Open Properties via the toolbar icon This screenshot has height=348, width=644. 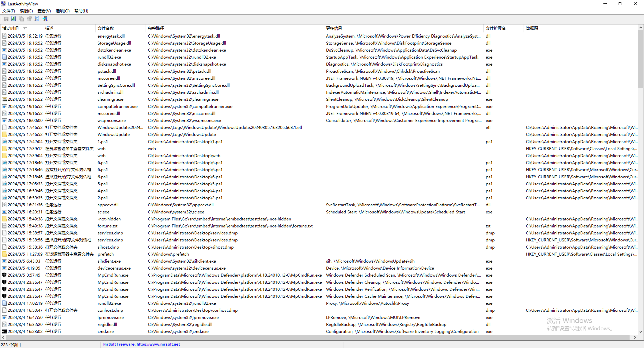(29, 19)
